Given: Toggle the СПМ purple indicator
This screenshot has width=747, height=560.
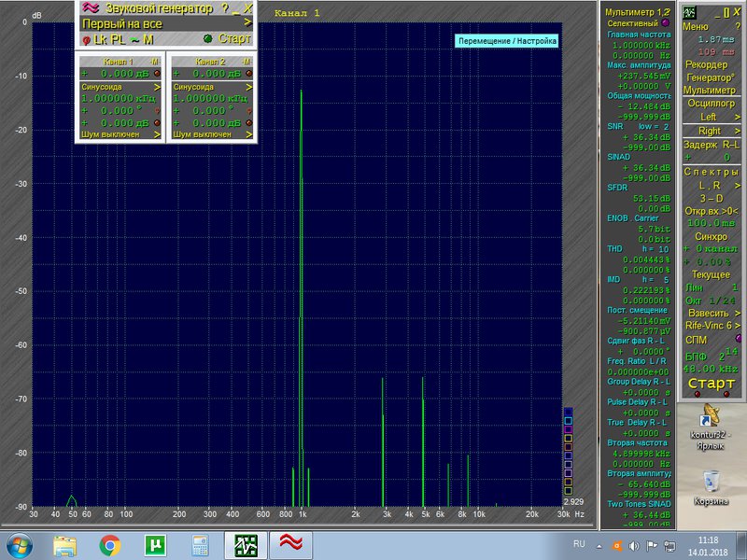Looking at the screenshot, I should point(739,338).
